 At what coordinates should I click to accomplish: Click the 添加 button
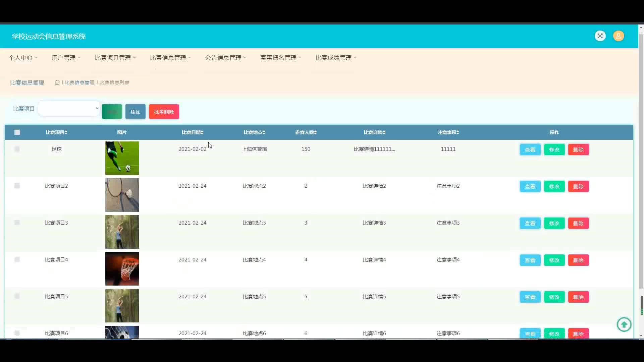(x=136, y=112)
